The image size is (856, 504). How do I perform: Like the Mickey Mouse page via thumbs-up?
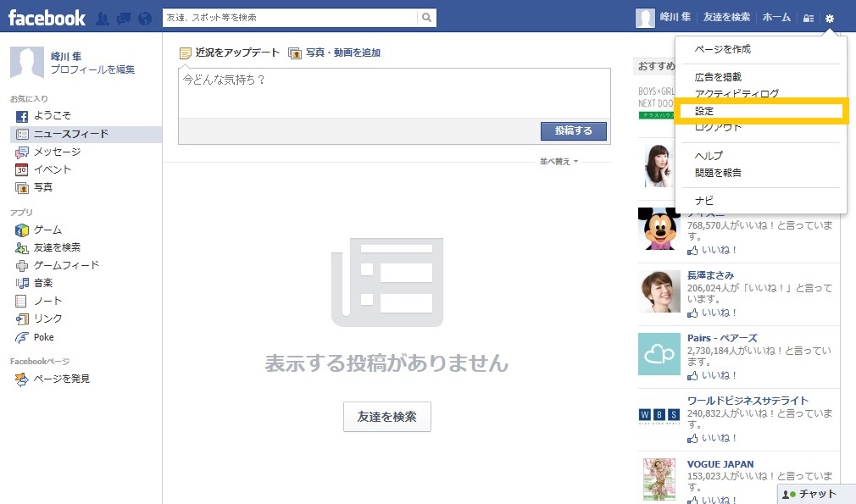[692, 251]
